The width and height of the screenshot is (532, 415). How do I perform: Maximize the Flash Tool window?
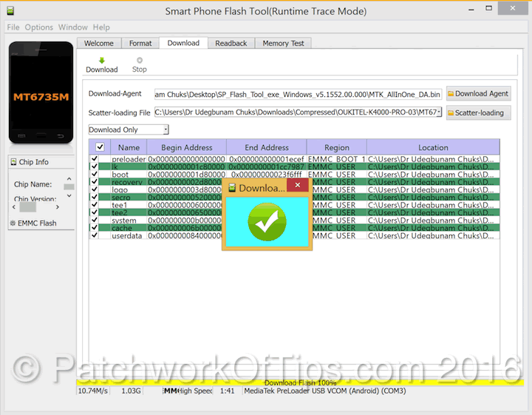[x=488, y=8]
